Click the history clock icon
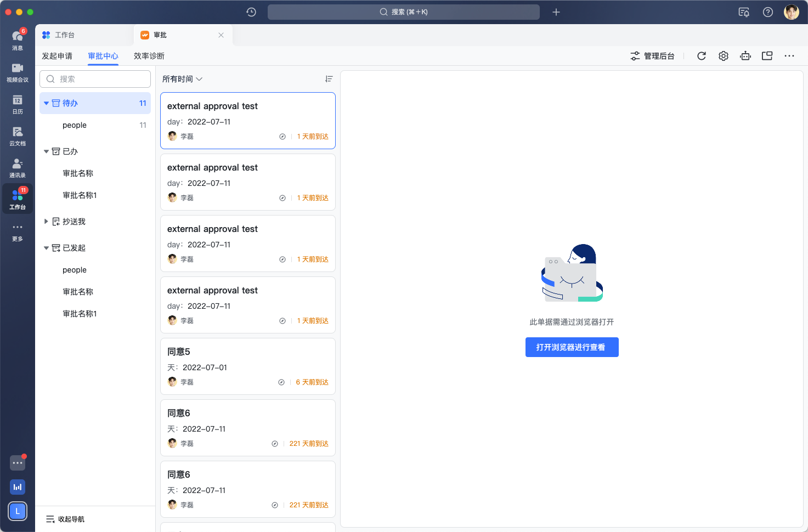This screenshot has height=532, width=808. tap(251, 12)
